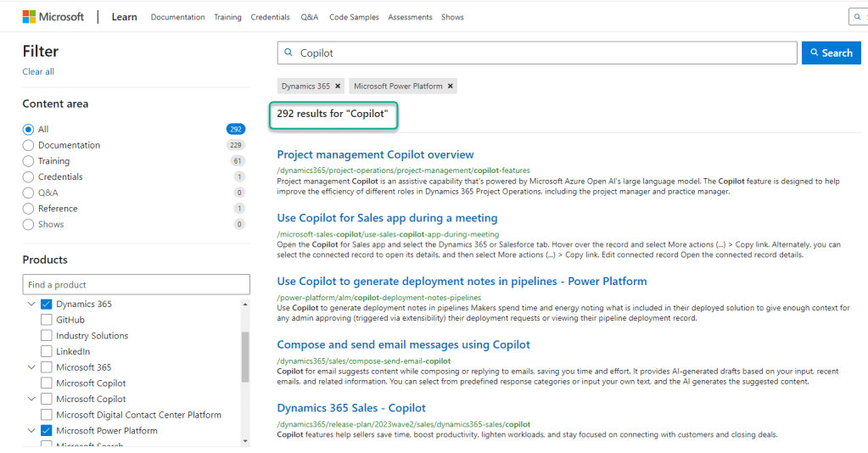Open the Credentials menu in header
Viewport: 868px width, 453px height.
click(270, 17)
